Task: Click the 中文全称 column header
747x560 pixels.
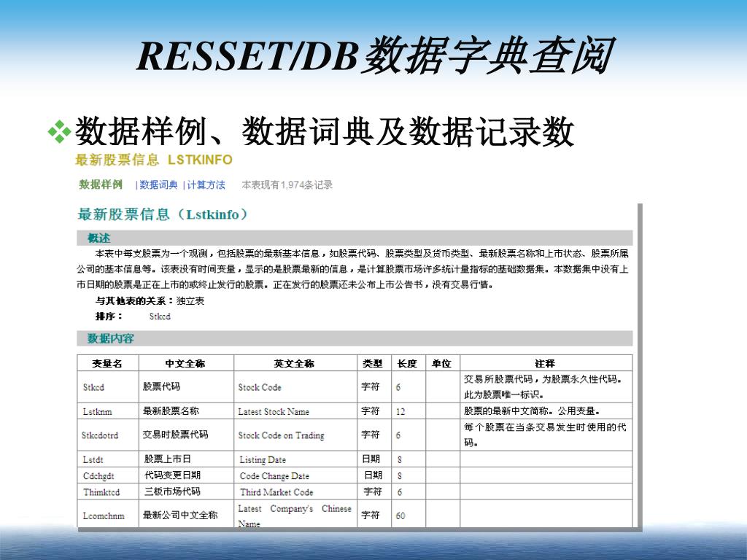Action: click(185, 363)
